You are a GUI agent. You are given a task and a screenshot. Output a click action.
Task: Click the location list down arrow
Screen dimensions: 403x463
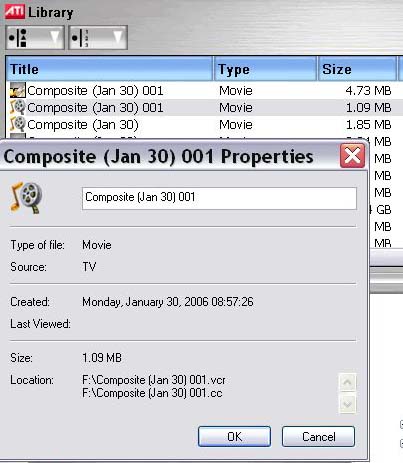click(x=347, y=404)
